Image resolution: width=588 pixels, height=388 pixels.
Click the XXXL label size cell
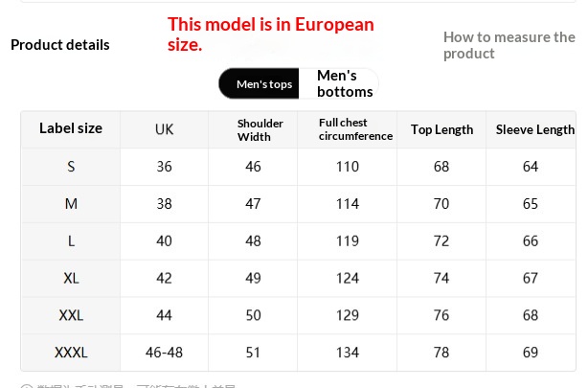[x=71, y=353]
